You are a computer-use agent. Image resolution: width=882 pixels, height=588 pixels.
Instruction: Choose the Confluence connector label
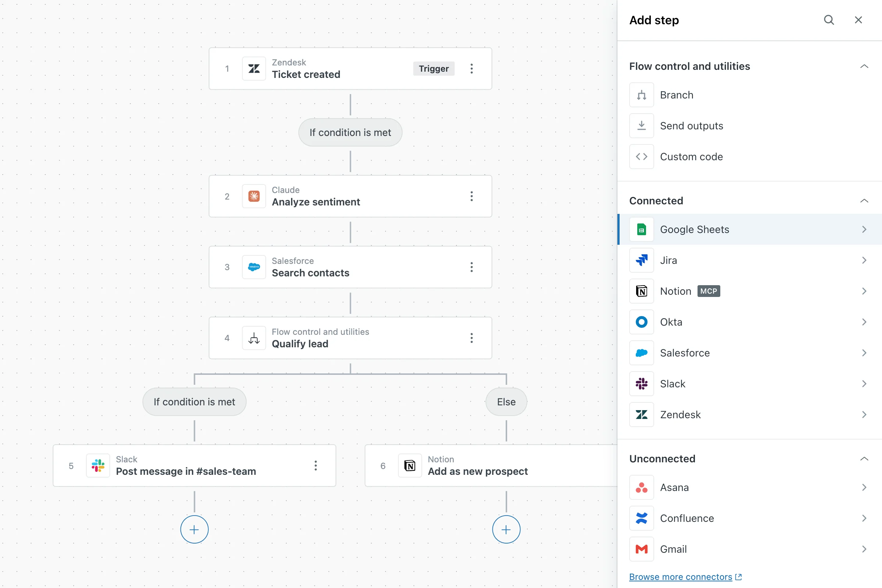[686, 518]
